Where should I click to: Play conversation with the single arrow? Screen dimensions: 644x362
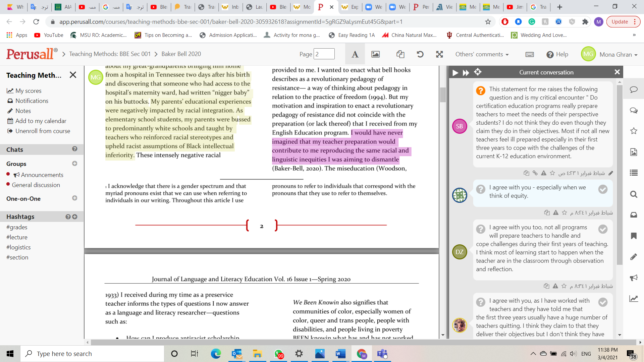455,73
